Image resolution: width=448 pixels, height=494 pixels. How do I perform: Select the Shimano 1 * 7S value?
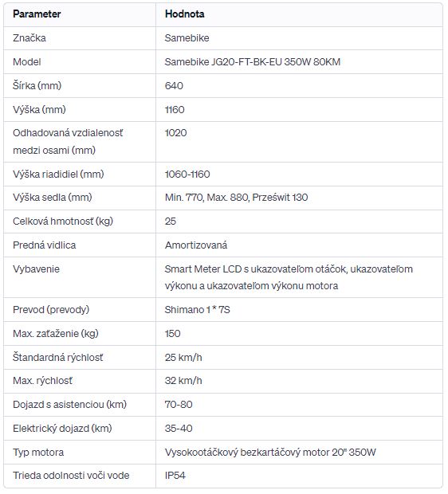tap(198, 310)
